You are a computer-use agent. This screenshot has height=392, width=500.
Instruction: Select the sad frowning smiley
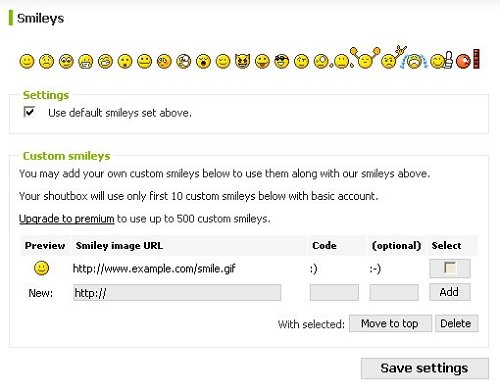tap(46, 61)
